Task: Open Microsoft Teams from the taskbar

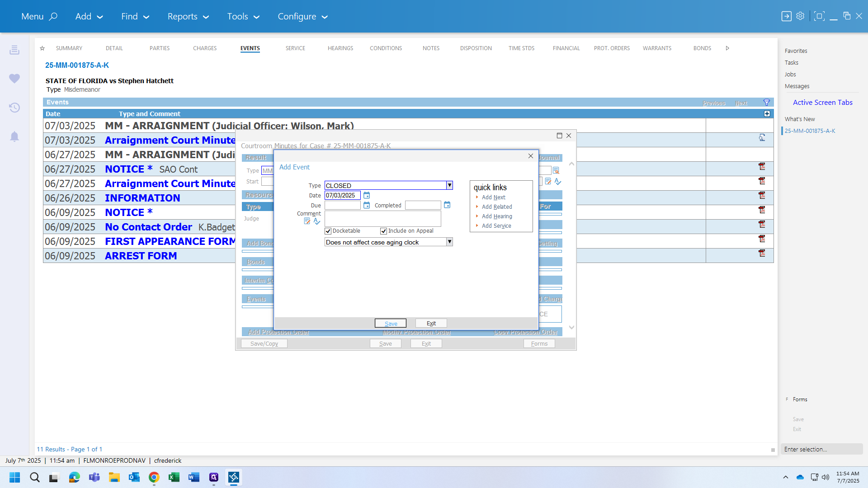Action: (x=94, y=477)
